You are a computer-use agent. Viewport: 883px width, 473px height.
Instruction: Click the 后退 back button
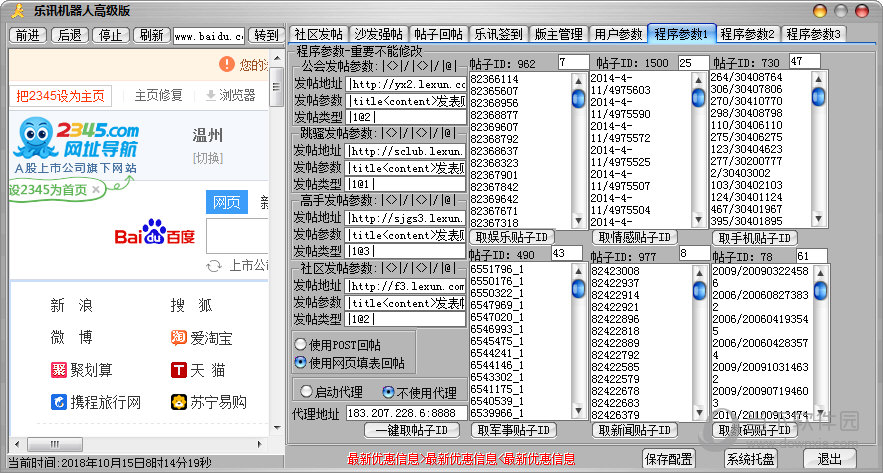[69, 35]
